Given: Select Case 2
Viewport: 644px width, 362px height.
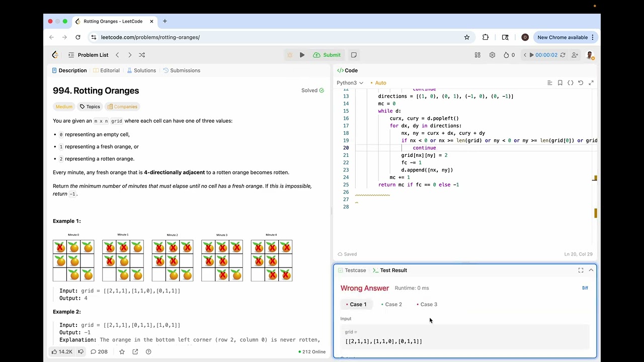Looking at the screenshot, I should pyautogui.click(x=391, y=304).
